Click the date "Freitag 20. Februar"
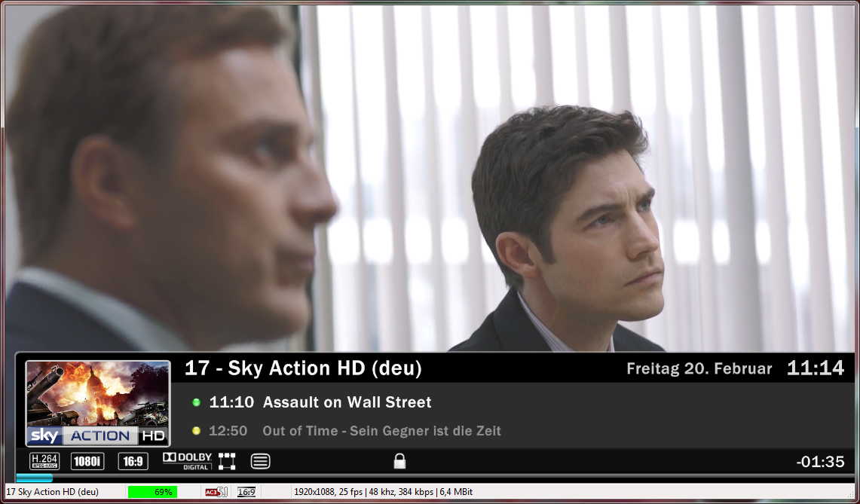Image resolution: width=860 pixels, height=504 pixels. click(699, 368)
